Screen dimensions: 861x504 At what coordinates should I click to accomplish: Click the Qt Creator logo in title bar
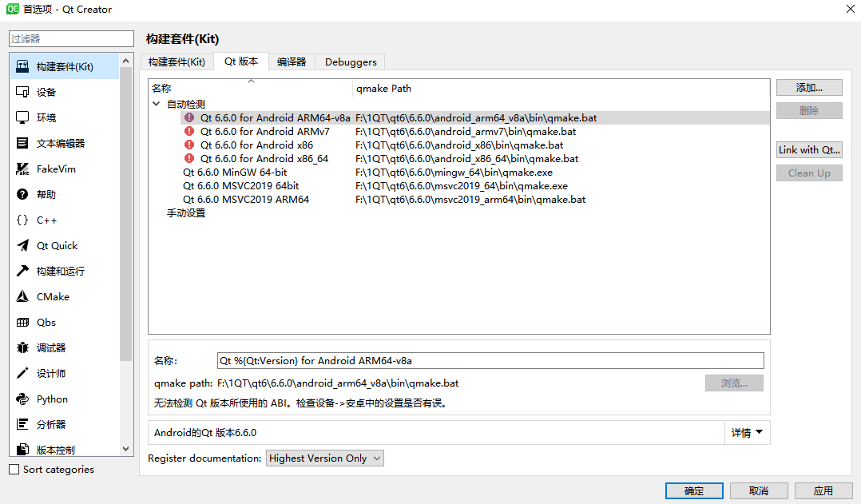pos(13,9)
